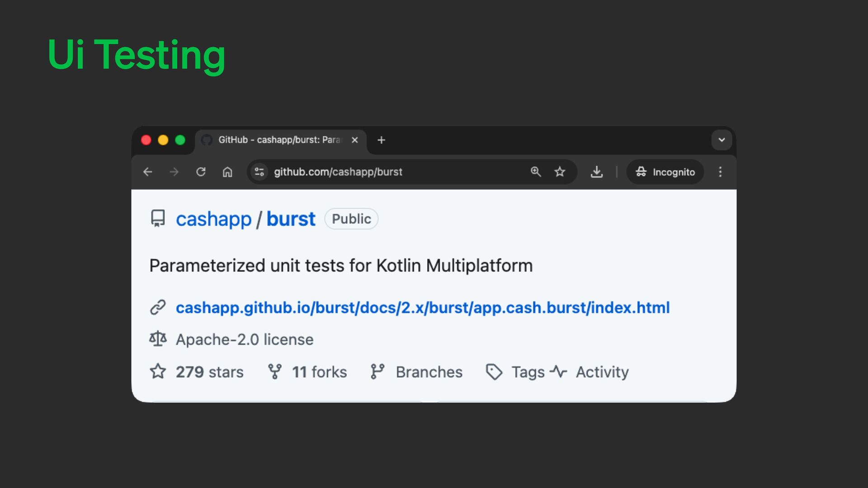
Task: Open a new tab with plus button
Action: pos(381,140)
